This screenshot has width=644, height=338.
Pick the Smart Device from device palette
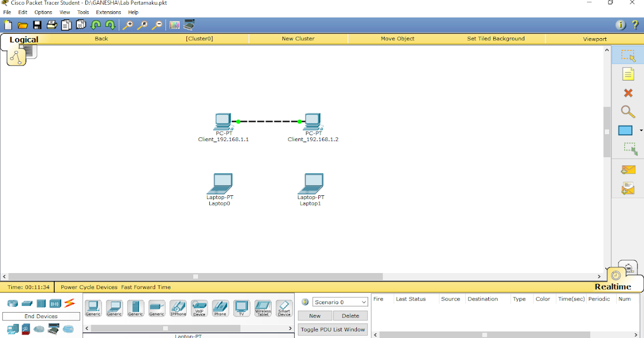pos(284,307)
